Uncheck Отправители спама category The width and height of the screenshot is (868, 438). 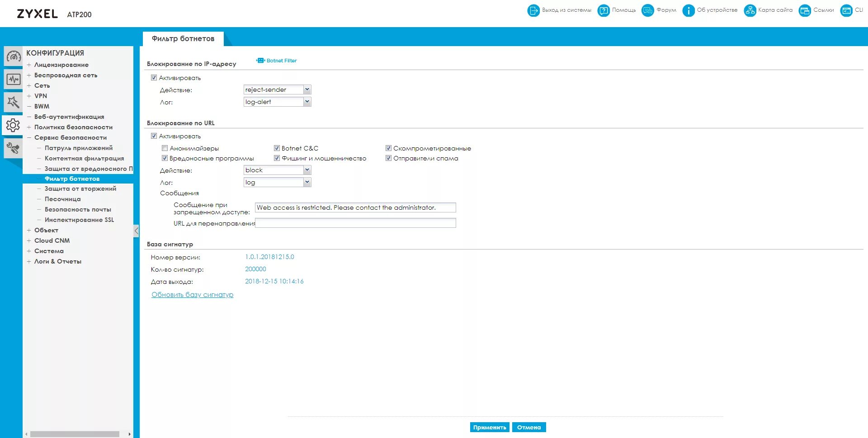click(x=388, y=158)
